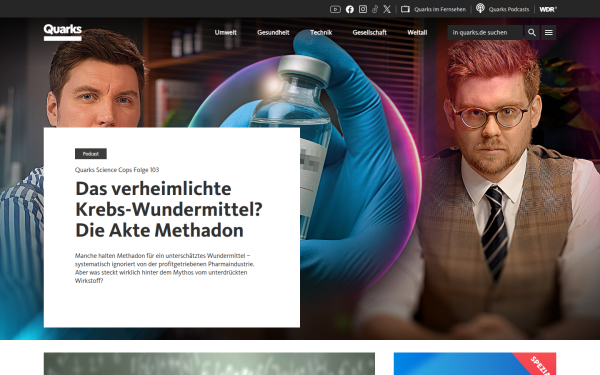This screenshot has width=600, height=375.
Task: Open the X (Twitter) icon
Action: click(387, 9)
